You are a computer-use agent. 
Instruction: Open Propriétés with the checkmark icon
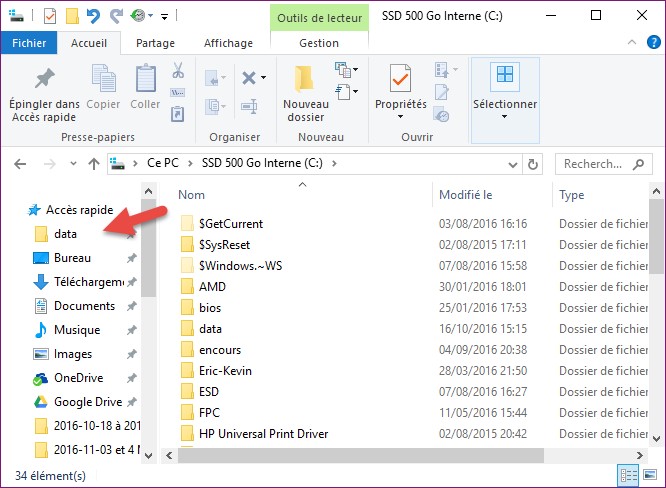tap(400, 78)
